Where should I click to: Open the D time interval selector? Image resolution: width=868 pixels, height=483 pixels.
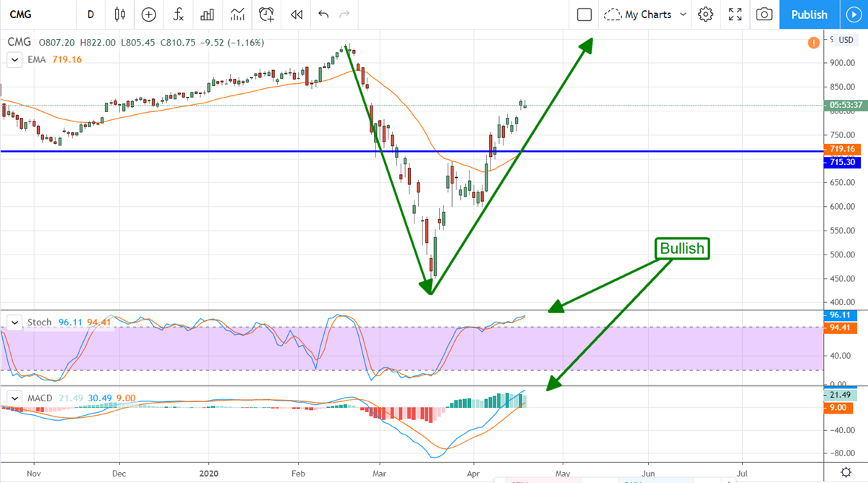[x=90, y=14]
